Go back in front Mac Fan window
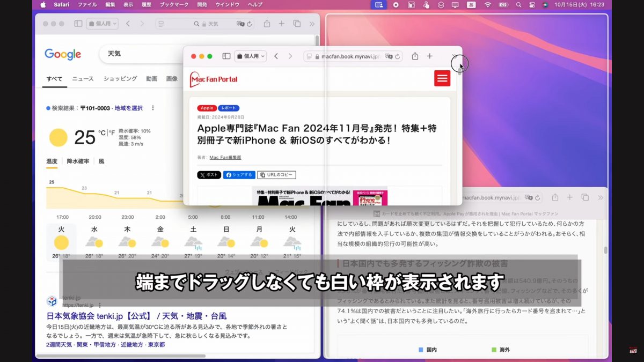This screenshot has width=644, height=362. coord(276,56)
